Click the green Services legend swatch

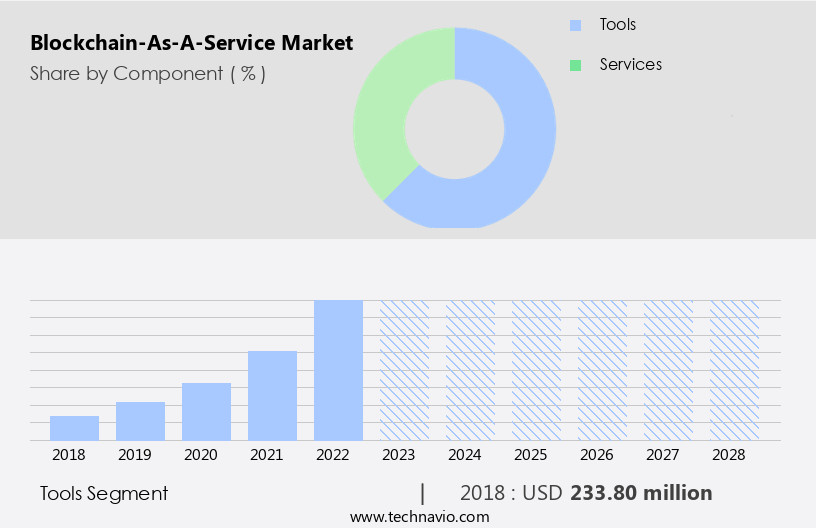pyautogui.click(x=575, y=65)
